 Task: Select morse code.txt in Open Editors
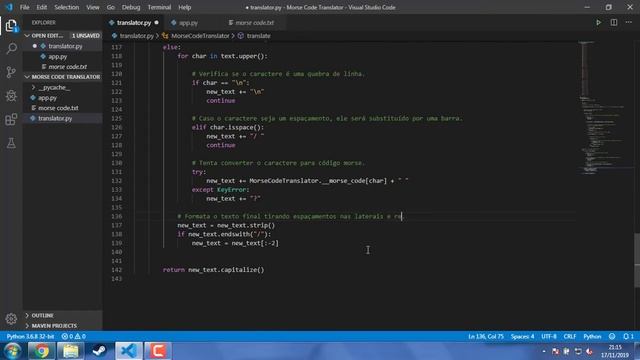pos(67,67)
